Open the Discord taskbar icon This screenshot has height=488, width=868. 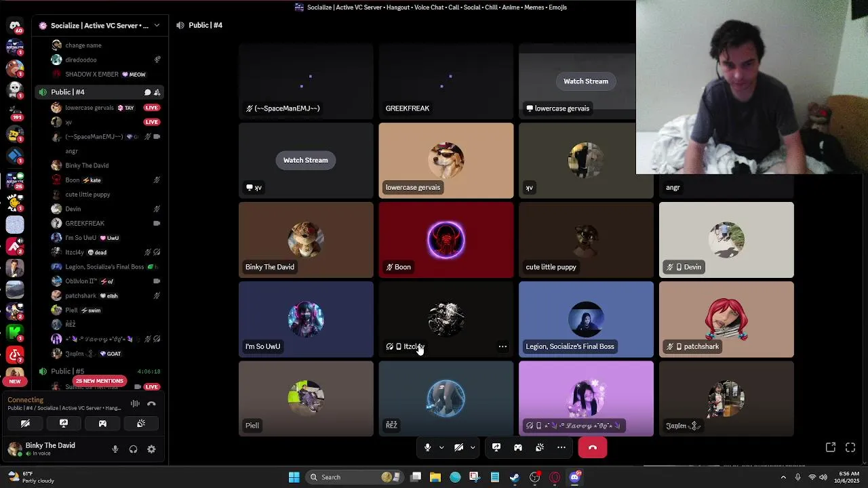click(x=575, y=477)
